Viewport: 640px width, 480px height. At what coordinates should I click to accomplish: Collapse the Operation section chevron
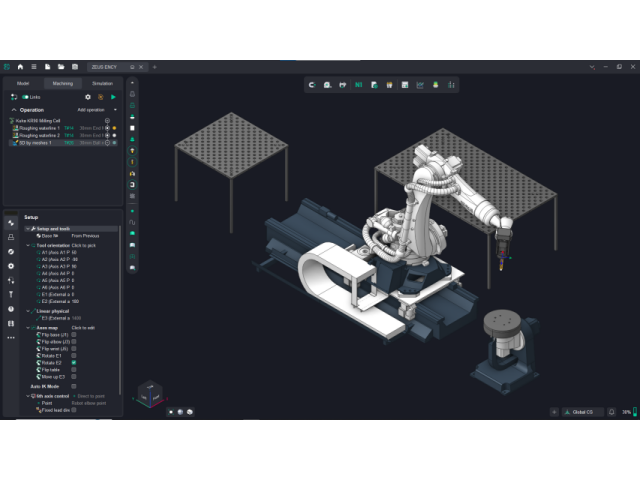point(14,109)
